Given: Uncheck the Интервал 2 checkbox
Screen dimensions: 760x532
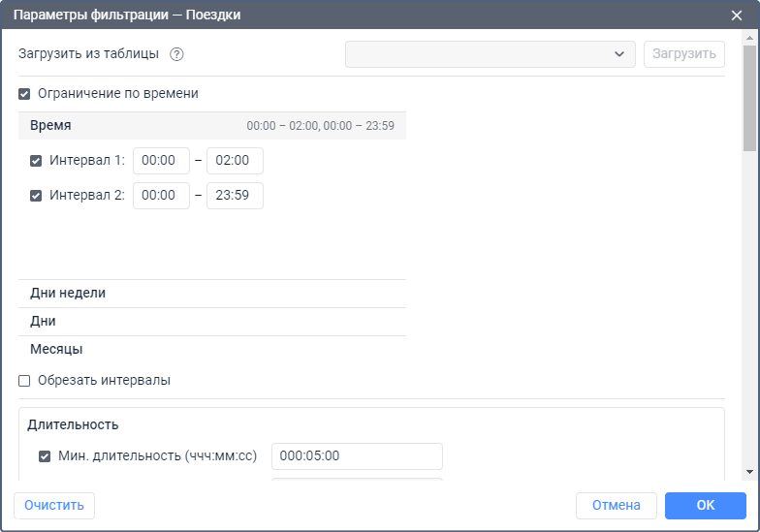Looking at the screenshot, I should [x=36, y=195].
